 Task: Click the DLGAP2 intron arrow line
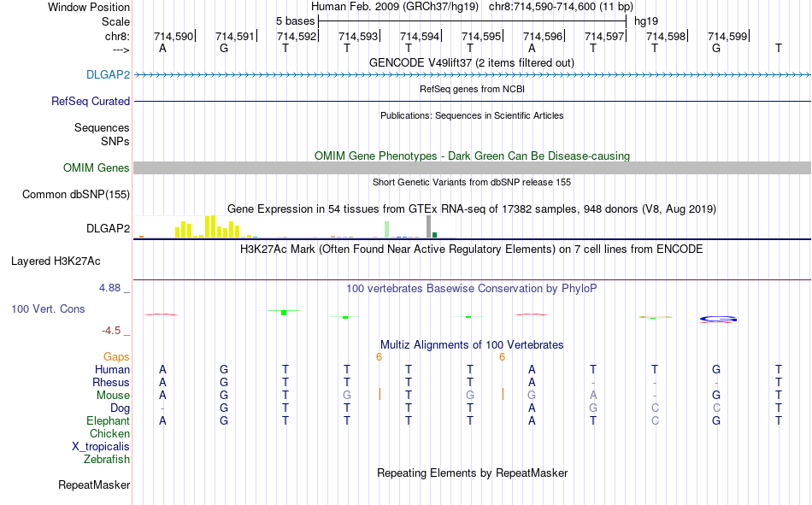coord(473,75)
